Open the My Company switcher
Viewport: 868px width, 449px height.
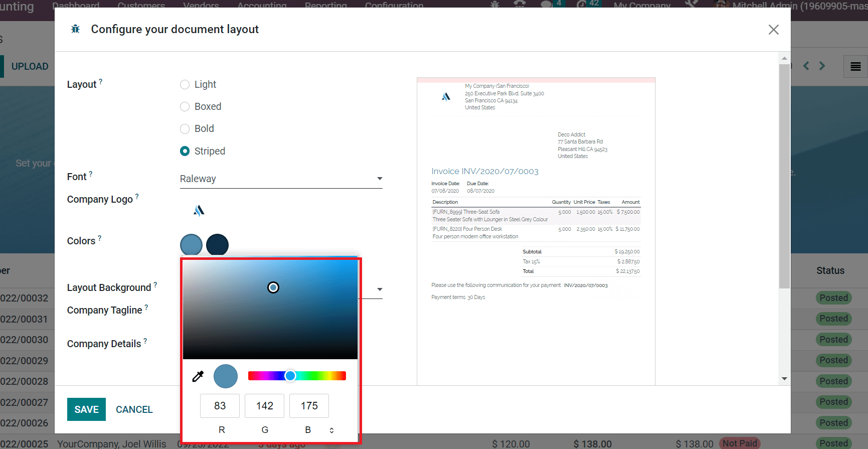[642, 6]
